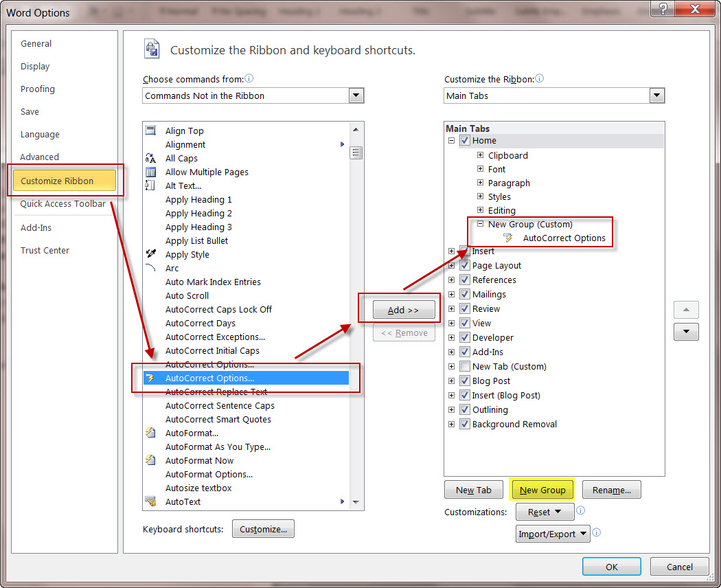Collapse the New Group (Custom) node
The image size is (721, 588).
[480, 224]
